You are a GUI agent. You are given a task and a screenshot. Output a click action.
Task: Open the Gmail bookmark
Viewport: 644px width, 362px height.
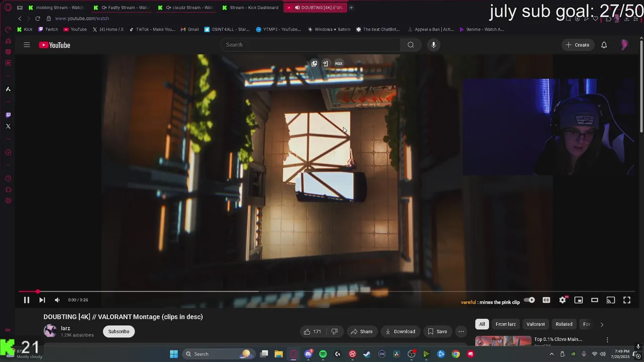(190, 29)
